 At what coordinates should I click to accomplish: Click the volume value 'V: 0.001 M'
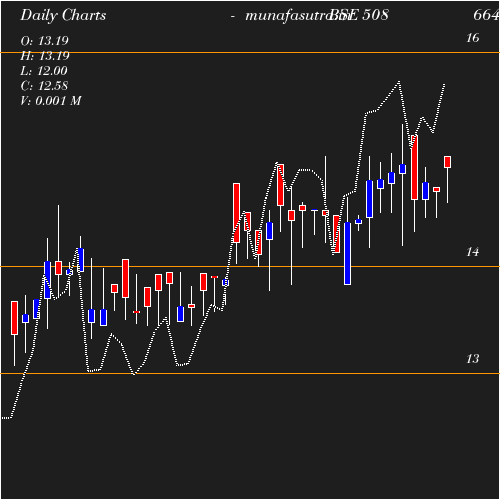tap(51, 101)
